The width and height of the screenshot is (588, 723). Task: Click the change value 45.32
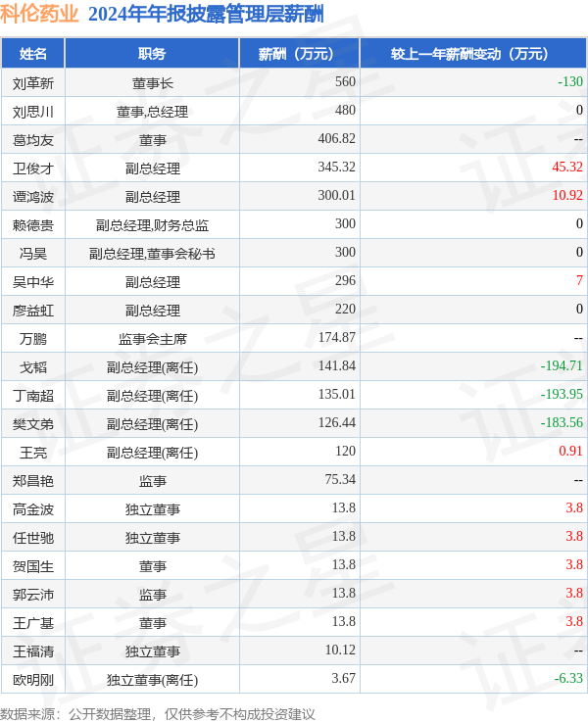coord(567,167)
